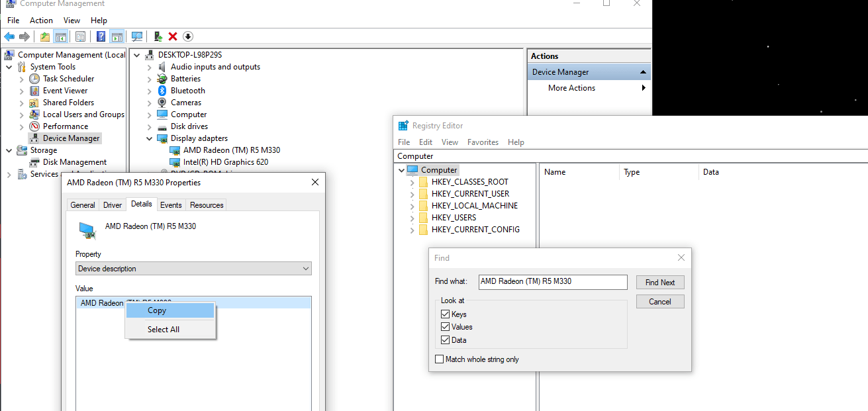Click the Cameras icon in device list
The image size is (868, 411).
[162, 103]
